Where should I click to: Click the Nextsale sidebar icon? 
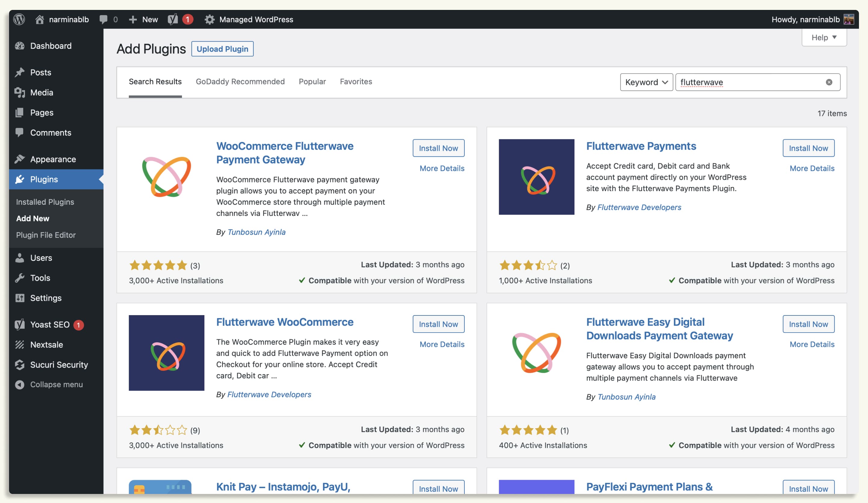point(20,344)
